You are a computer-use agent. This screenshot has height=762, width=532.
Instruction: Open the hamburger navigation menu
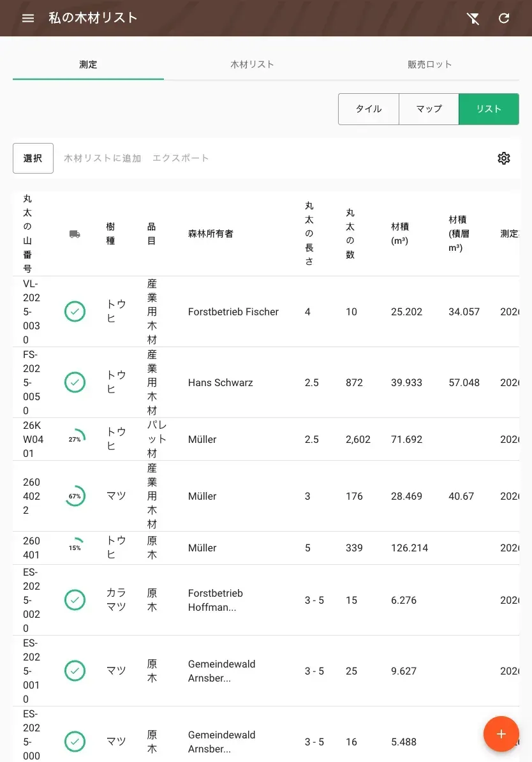pos(28,19)
